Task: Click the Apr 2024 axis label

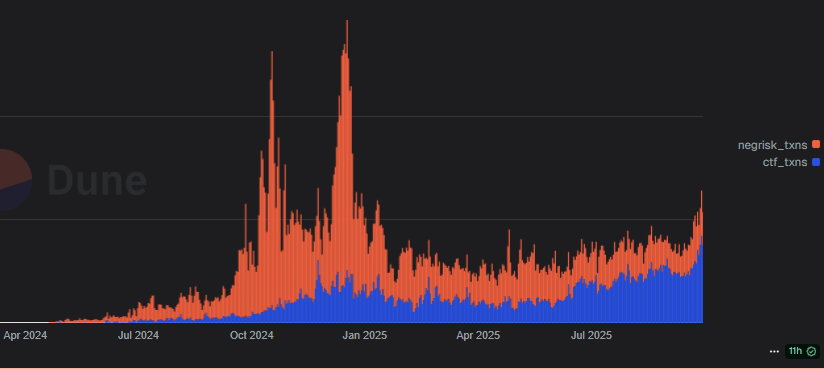Action: (25, 335)
